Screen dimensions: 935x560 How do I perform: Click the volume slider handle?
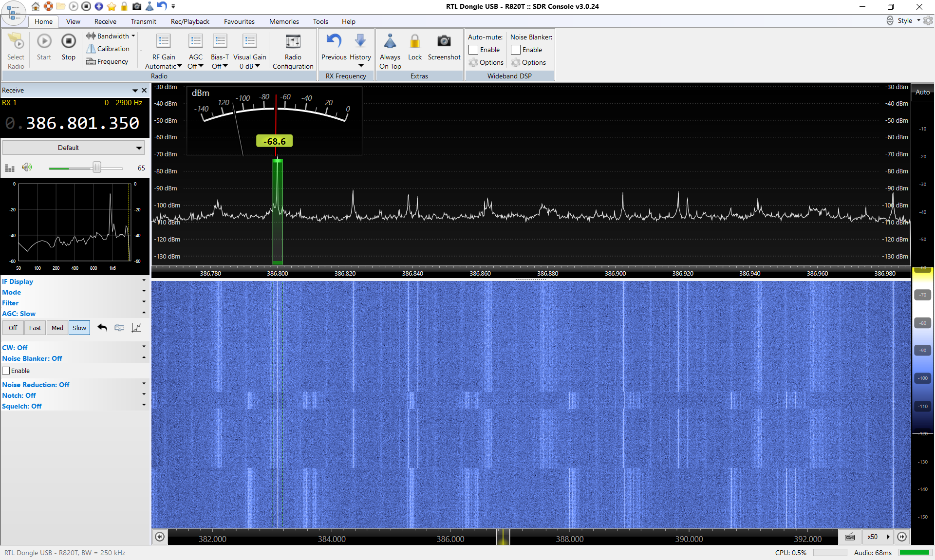(97, 168)
